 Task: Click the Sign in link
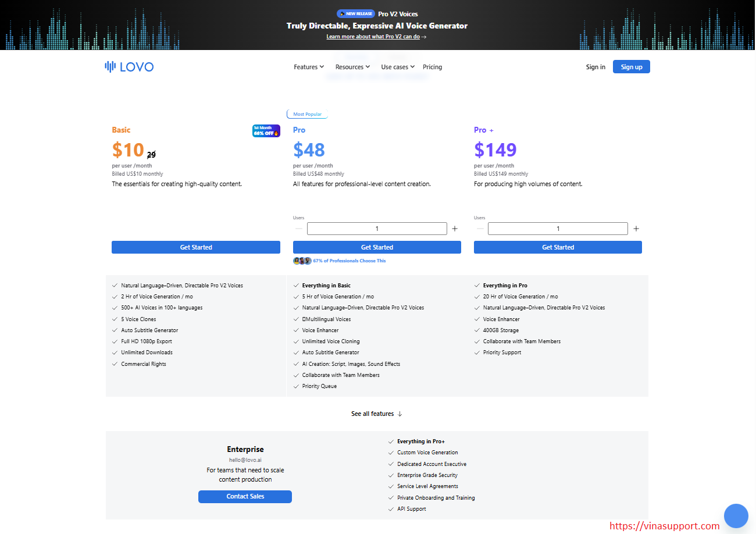point(595,67)
